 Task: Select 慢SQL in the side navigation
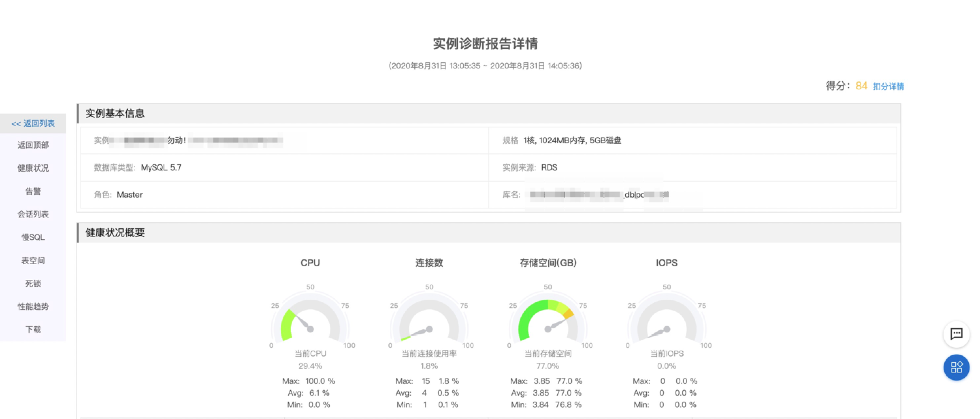33,237
